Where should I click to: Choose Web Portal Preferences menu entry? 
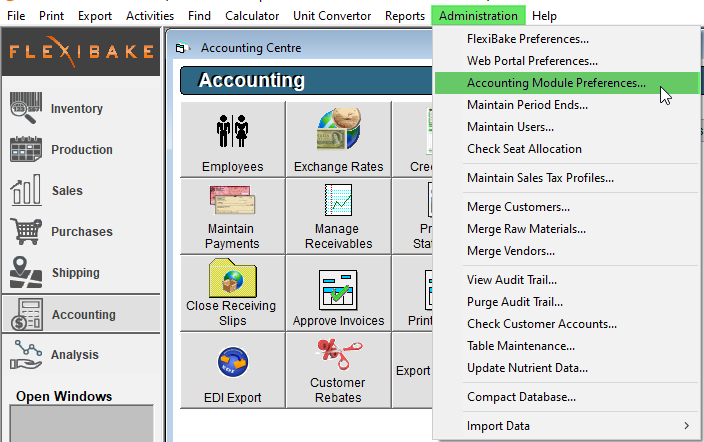tap(567, 61)
